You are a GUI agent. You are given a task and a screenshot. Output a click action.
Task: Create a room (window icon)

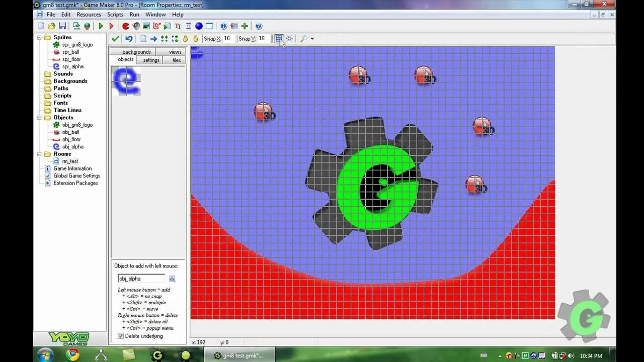coord(210,26)
